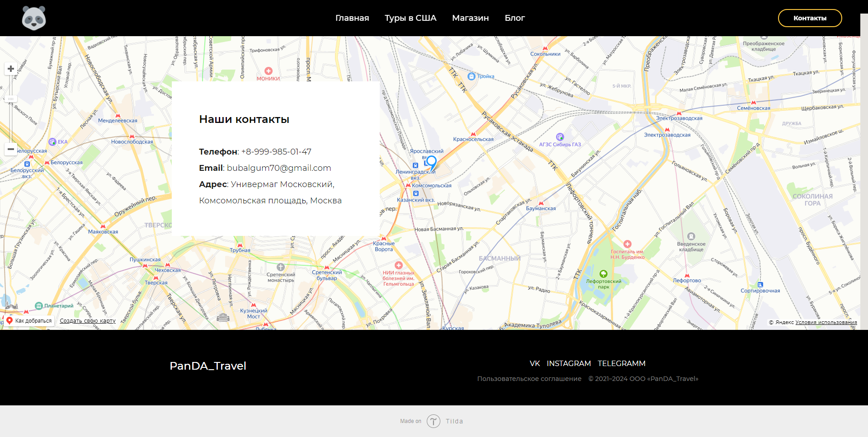
Task: Click the Бауманская metro label
Action: click(541, 209)
